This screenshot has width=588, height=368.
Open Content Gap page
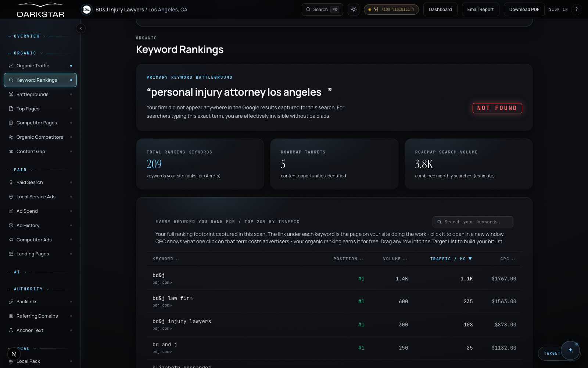coord(40,152)
